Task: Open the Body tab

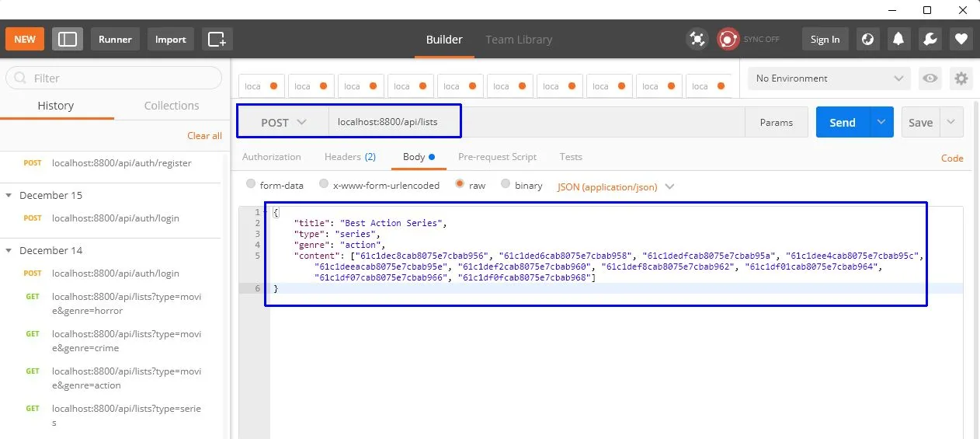Action: coord(419,157)
